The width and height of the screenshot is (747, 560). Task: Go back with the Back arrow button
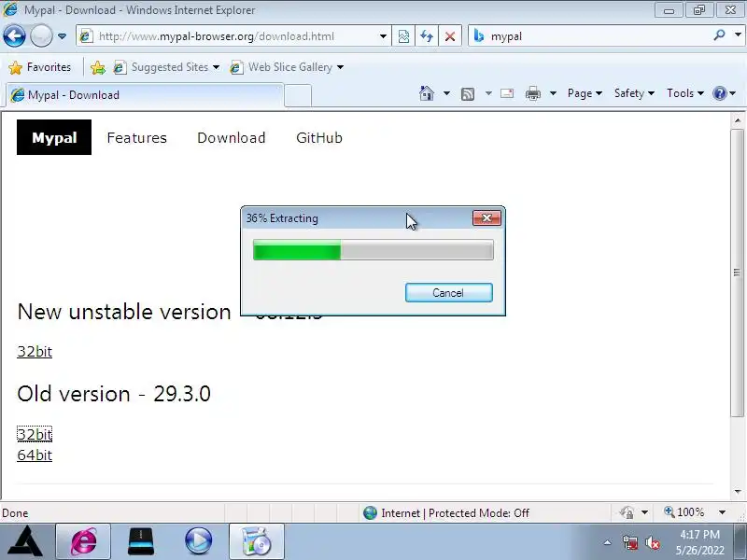tap(14, 35)
